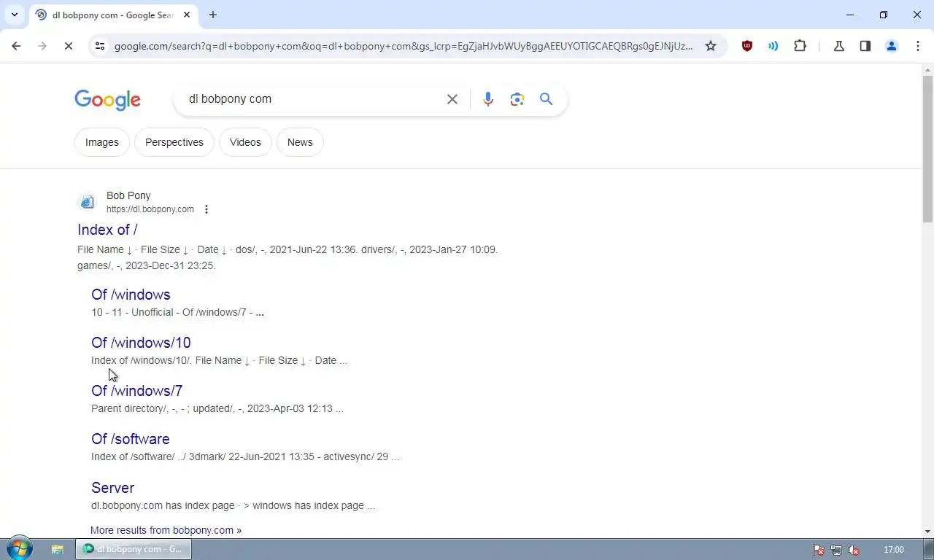Go to Google home via the logo

coord(107,100)
